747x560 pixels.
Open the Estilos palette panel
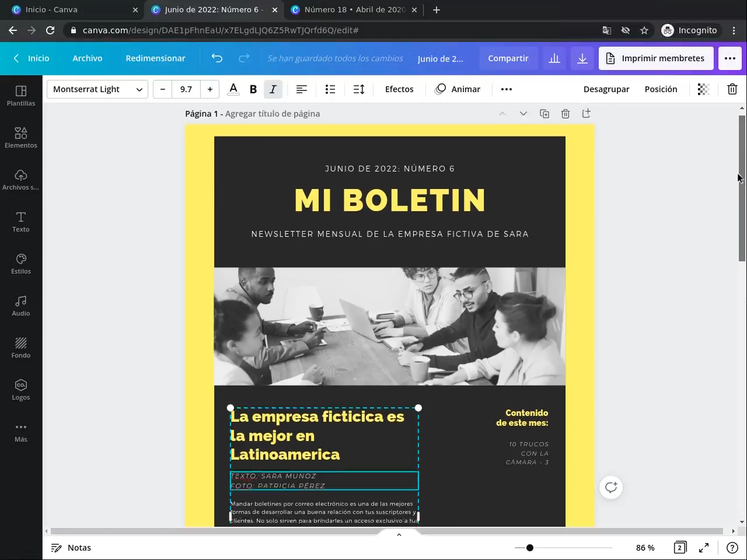point(21,264)
